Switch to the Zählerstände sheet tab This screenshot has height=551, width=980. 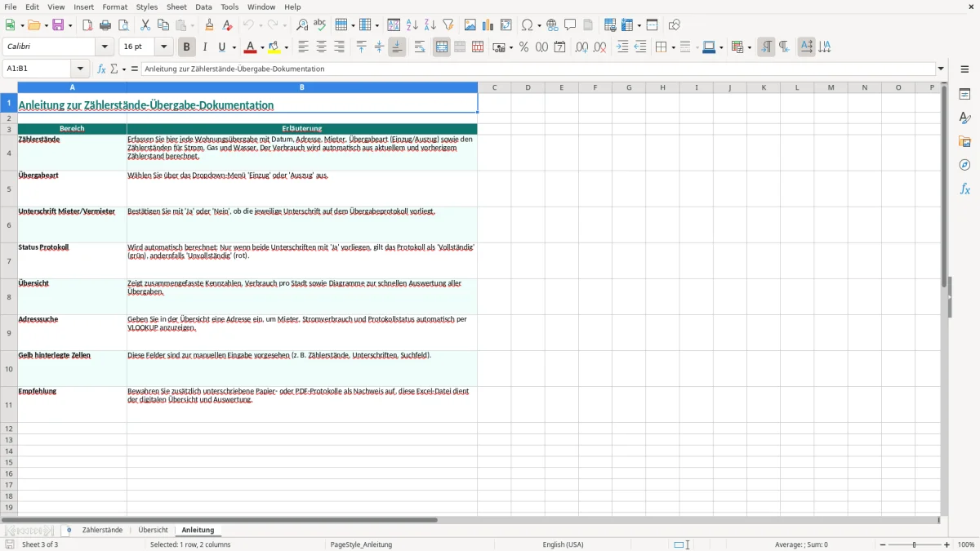(102, 531)
